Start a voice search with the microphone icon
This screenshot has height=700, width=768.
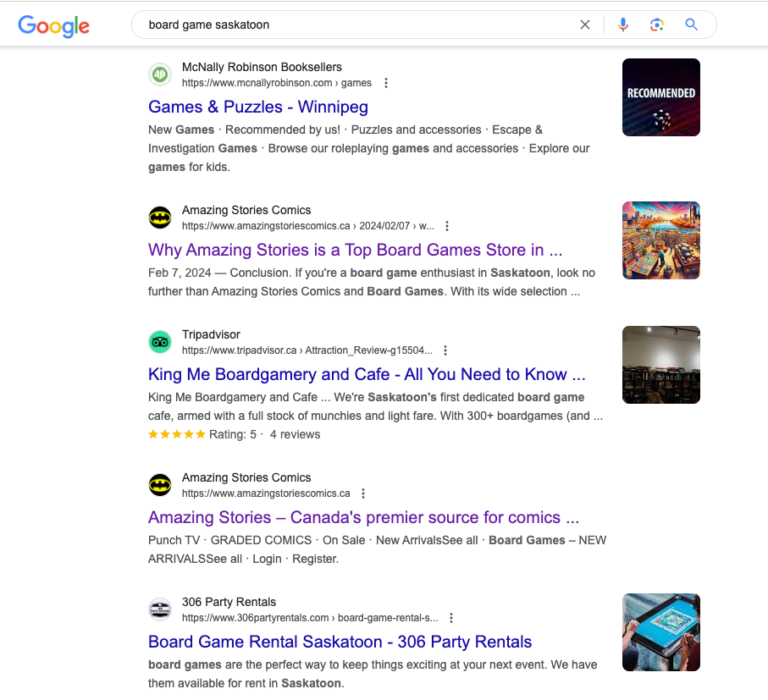pos(623,25)
